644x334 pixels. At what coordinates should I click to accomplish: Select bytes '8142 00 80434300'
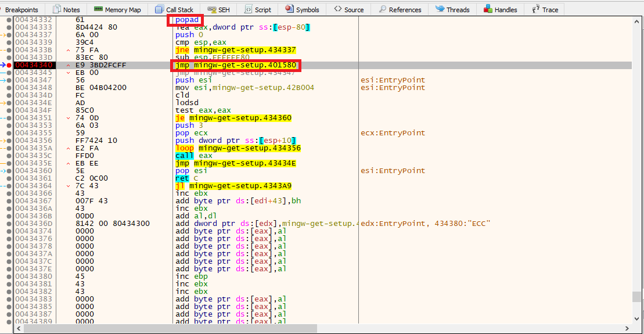coord(113,224)
